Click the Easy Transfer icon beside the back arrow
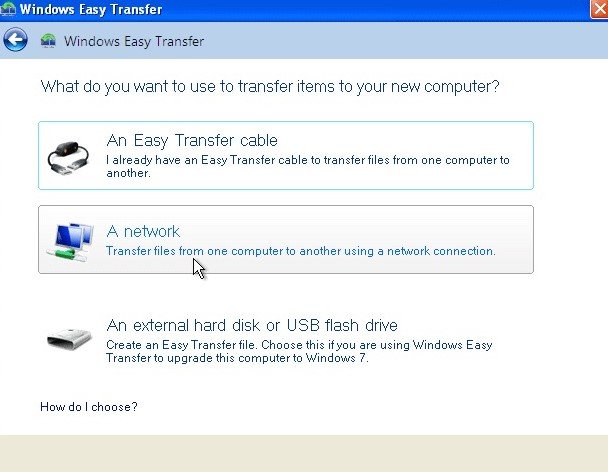Viewport: 608px width, 472px height. [x=48, y=41]
